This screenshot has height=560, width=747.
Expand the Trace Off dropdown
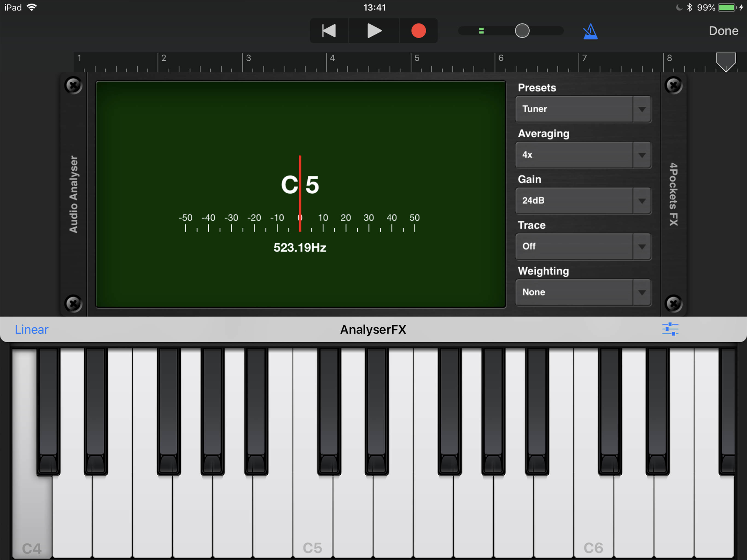click(583, 247)
